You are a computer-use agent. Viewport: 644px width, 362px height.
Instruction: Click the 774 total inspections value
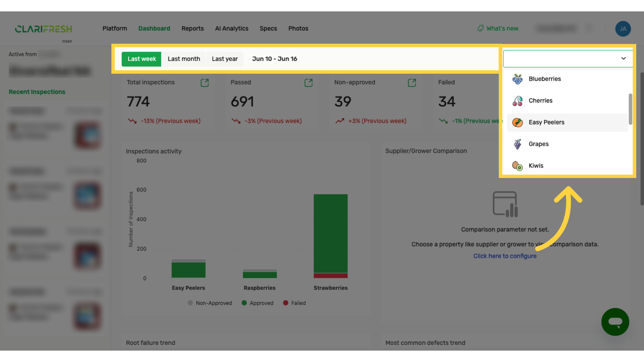(138, 102)
